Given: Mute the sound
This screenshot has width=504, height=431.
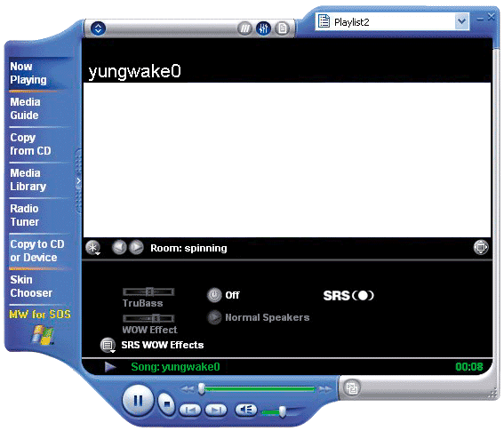Looking at the screenshot, I should point(246,410).
